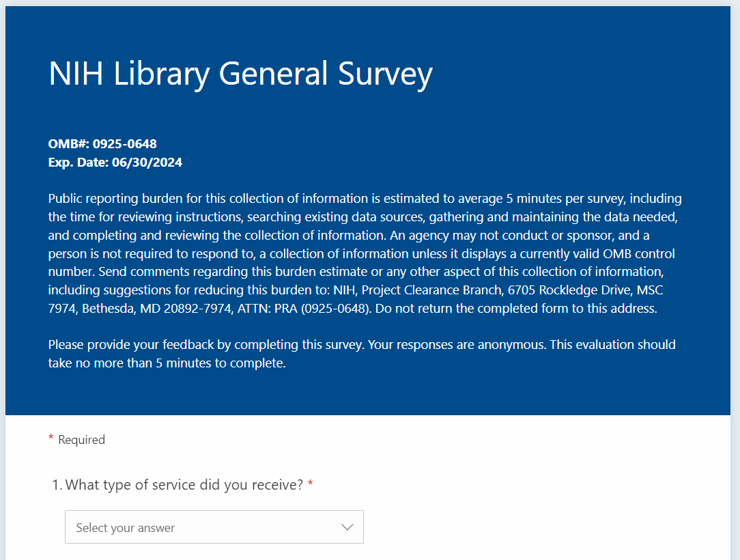Click the red asterisk after question 1
The height and width of the screenshot is (560, 740).
click(311, 484)
